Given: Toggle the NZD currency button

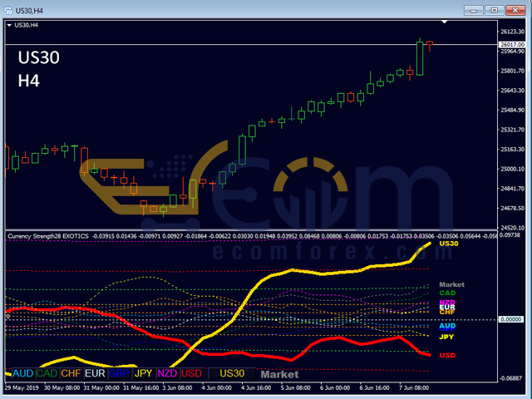Looking at the screenshot, I should pos(167,373).
